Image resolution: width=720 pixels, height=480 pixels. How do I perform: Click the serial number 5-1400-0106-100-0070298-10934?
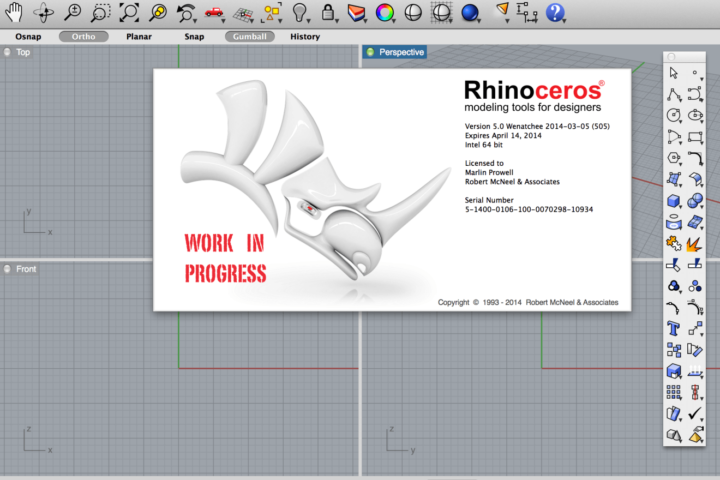click(529, 209)
